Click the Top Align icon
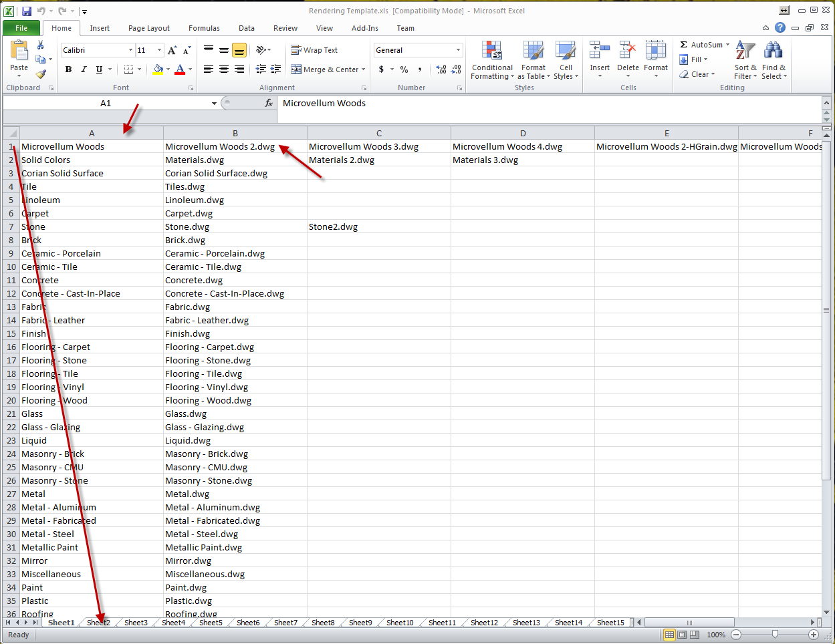 tap(209, 50)
